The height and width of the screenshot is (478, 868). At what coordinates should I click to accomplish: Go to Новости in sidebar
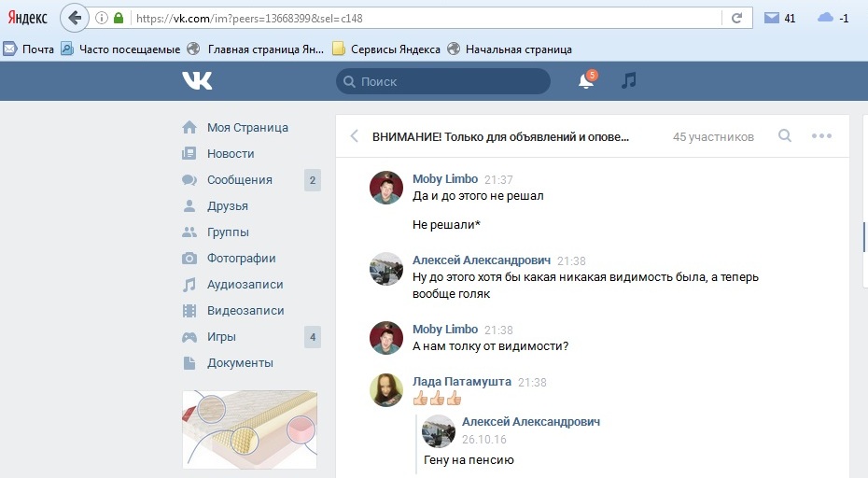(231, 153)
